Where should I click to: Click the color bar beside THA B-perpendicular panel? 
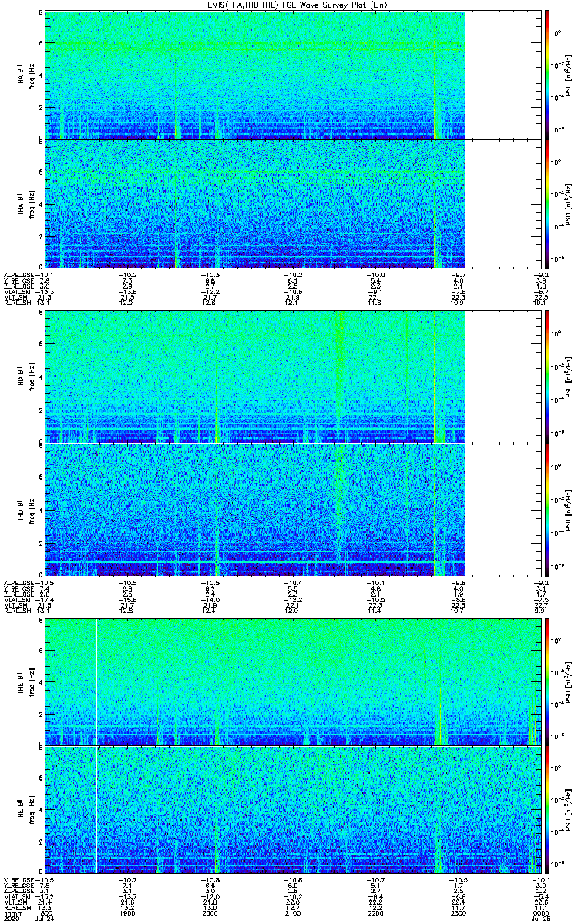click(x=548, y=75)
